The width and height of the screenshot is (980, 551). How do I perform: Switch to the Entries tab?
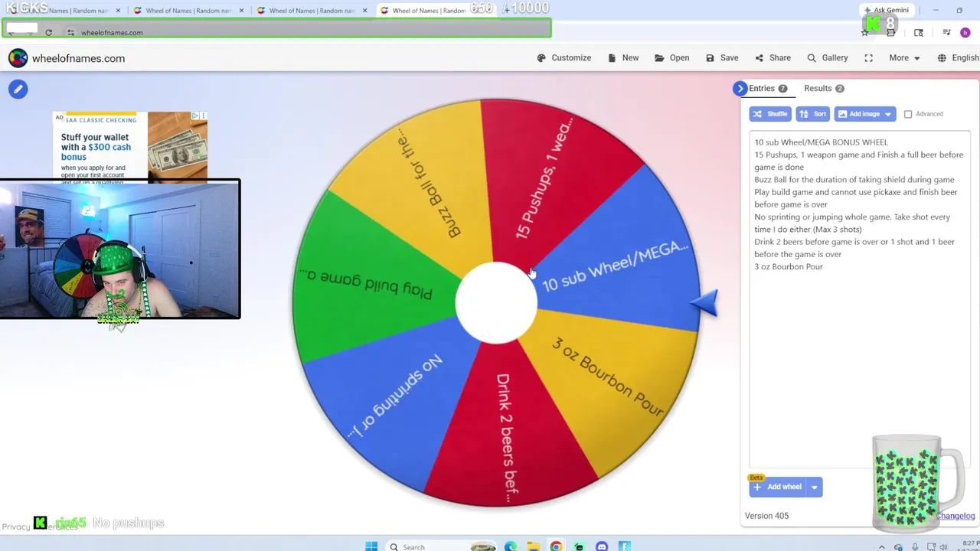767,89
